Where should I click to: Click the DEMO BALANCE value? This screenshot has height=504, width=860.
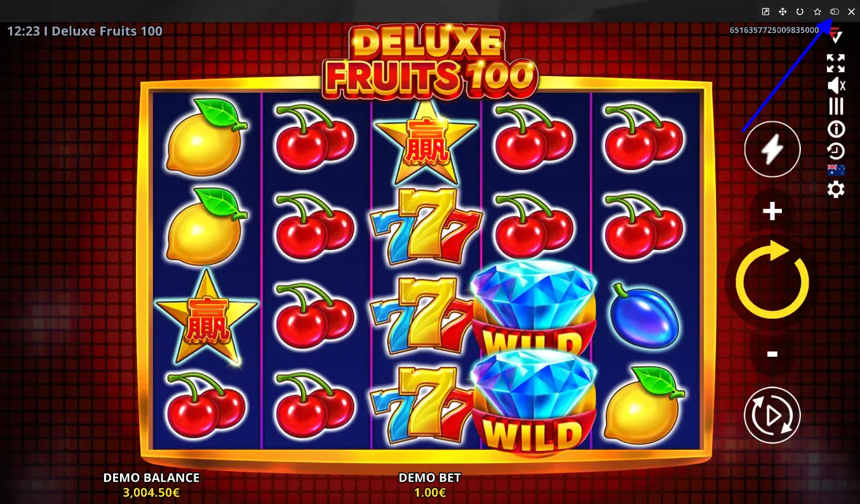coord(151,493)
